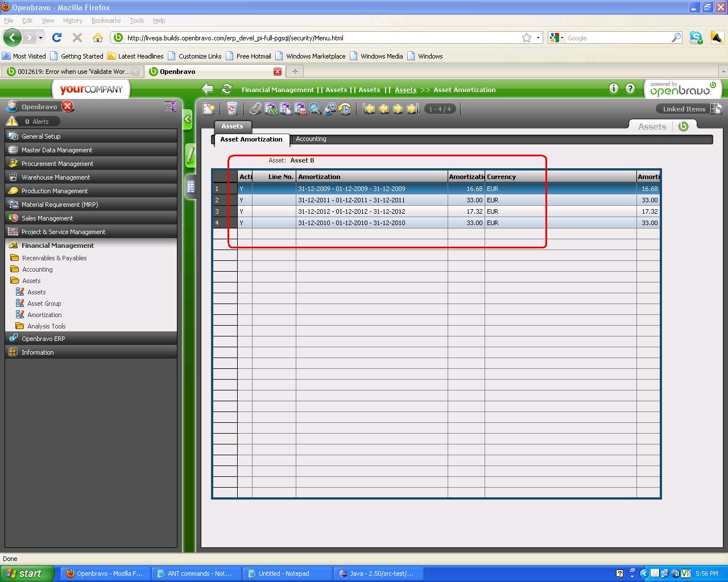Expand the Sales Management menu section

tap(47, 218)
